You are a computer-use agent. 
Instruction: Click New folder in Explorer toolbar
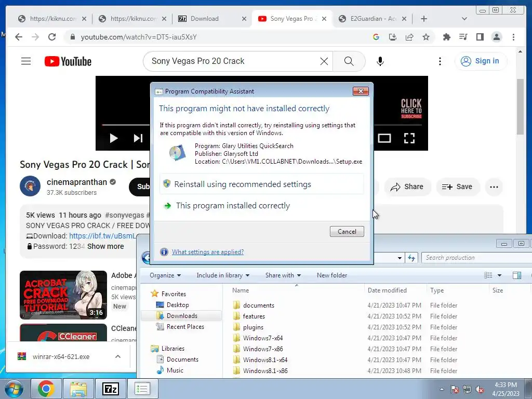tap(332, 275)
